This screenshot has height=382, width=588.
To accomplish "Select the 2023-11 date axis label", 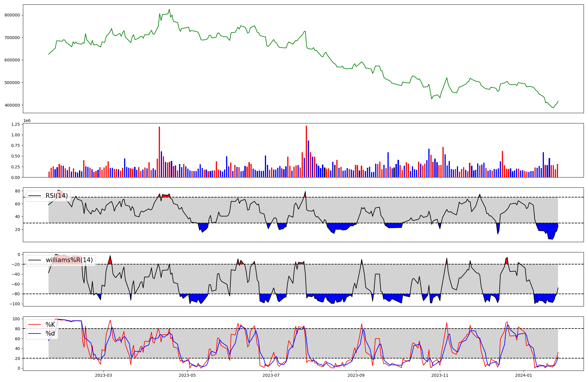I will point(440,375).
